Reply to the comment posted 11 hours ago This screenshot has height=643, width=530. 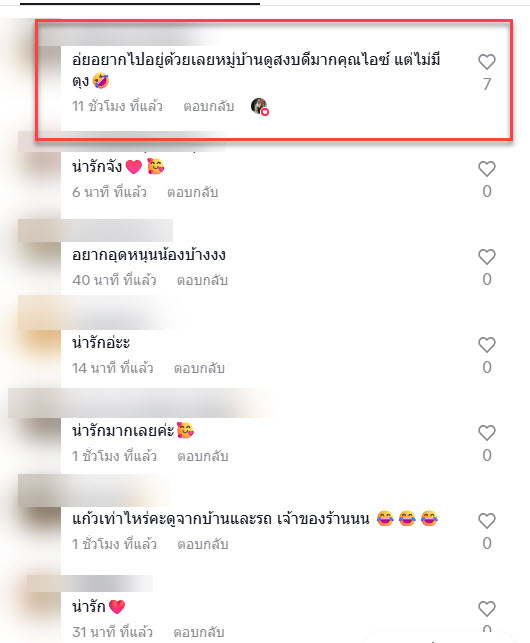(208, 107)
